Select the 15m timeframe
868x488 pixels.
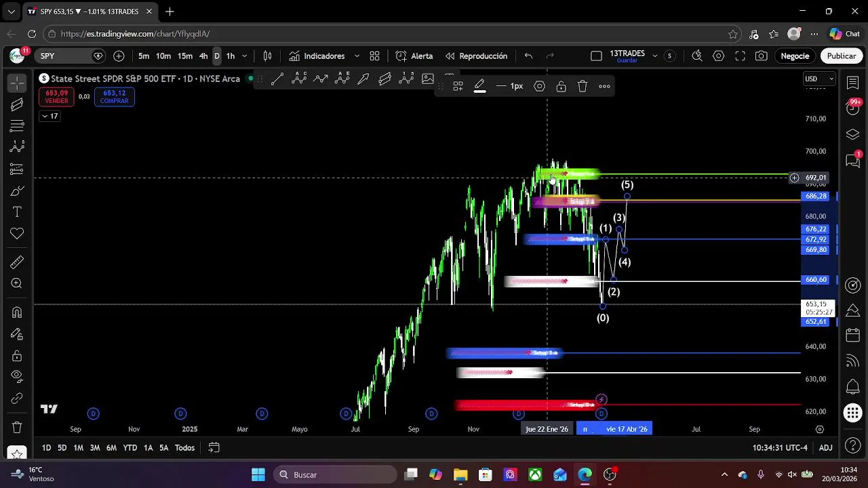[185, 56]
